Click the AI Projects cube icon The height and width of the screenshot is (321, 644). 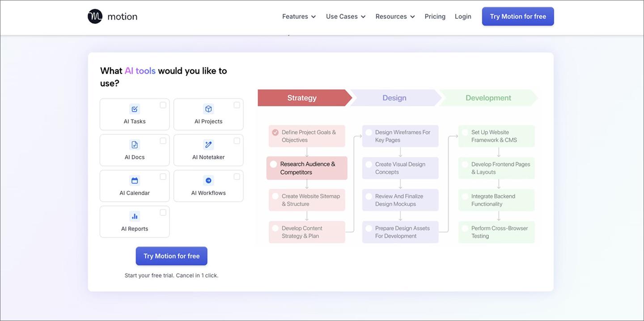click(208, 108)
